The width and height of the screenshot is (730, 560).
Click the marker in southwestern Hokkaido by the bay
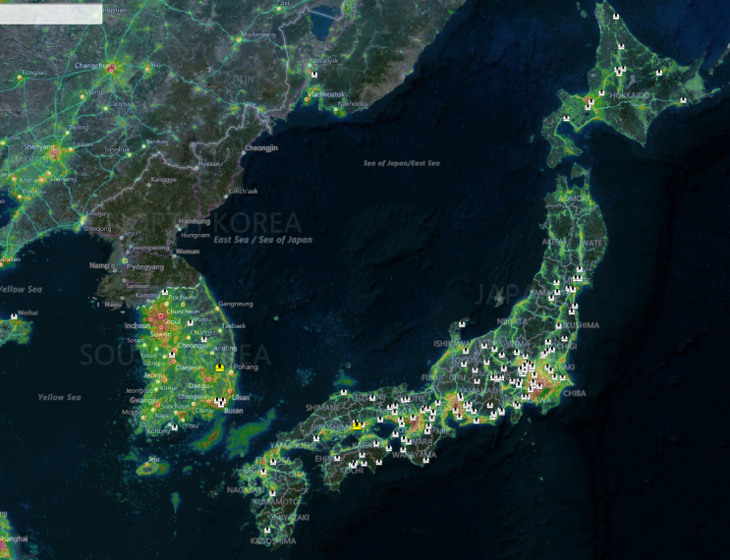click(x=566, y=118)
